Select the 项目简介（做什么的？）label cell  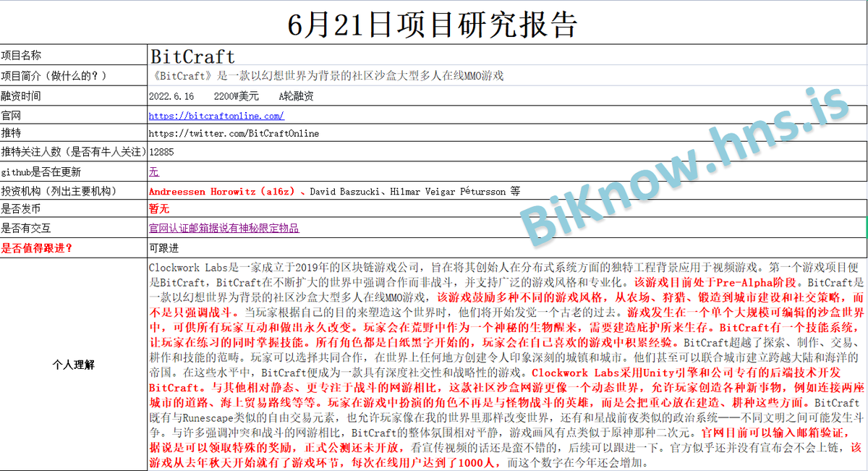[x=73, y=75]
